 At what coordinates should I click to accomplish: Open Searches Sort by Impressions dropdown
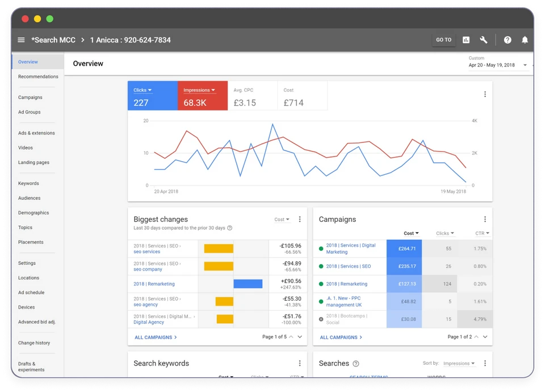click(459, 364)
